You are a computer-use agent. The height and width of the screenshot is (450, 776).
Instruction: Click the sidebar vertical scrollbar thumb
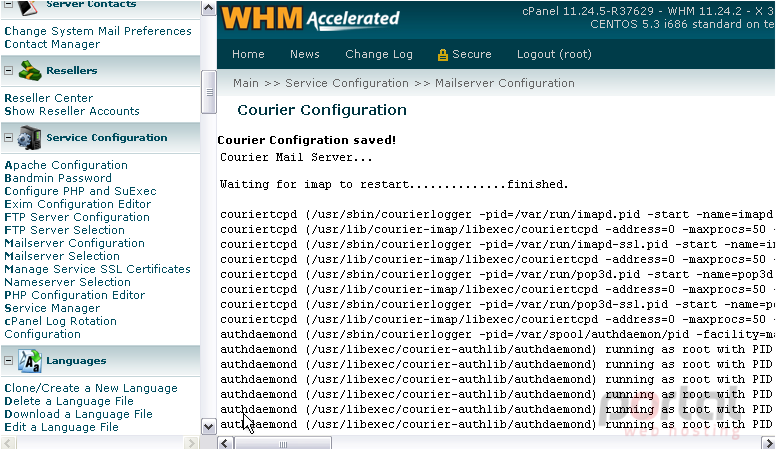(209, 92)
